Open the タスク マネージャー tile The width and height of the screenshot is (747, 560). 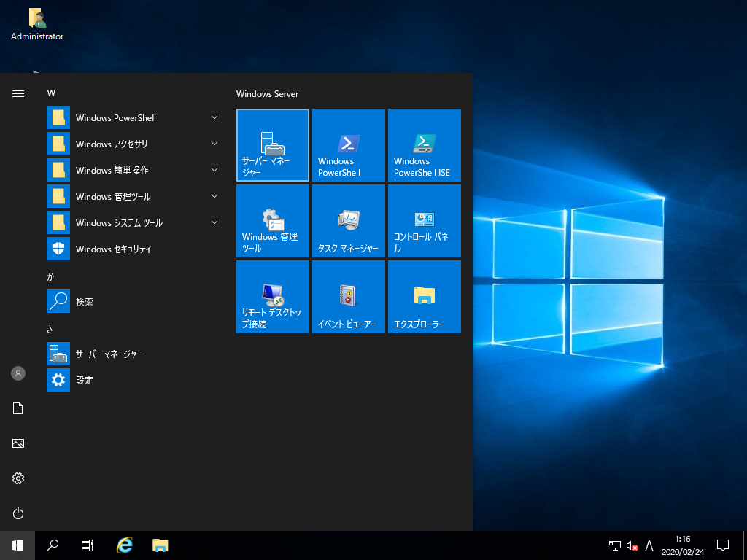(x=348, y=220)
